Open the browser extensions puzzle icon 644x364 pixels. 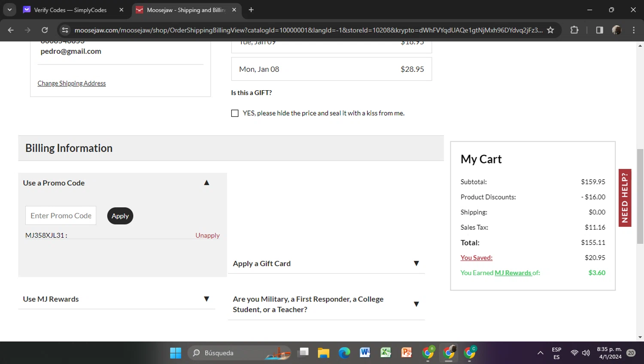pos(574,30)
